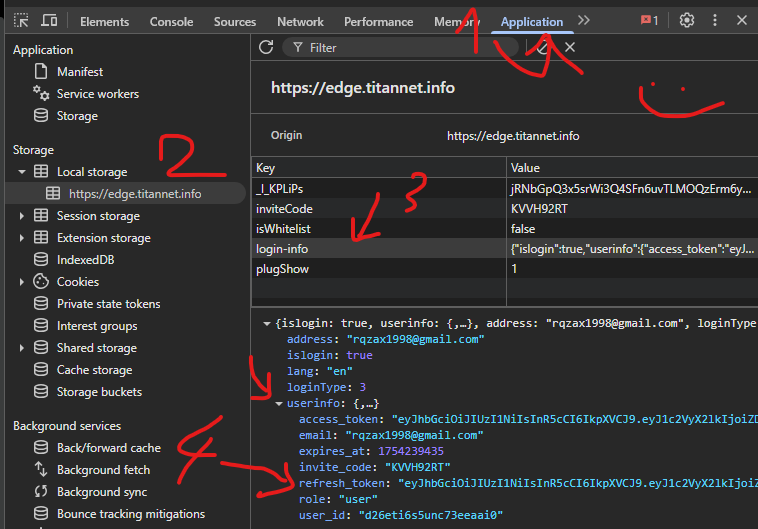
Task: Switch to the Elements tab
Action: tap(104, 22)
